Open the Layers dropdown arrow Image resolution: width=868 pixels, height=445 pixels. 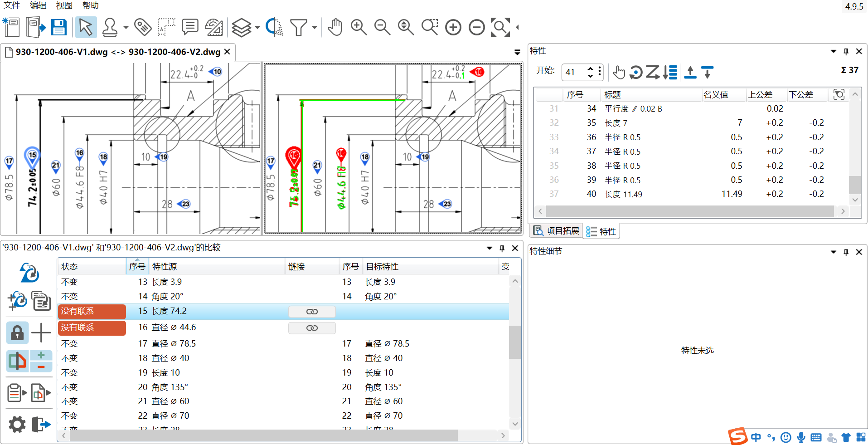coord(257,28)
